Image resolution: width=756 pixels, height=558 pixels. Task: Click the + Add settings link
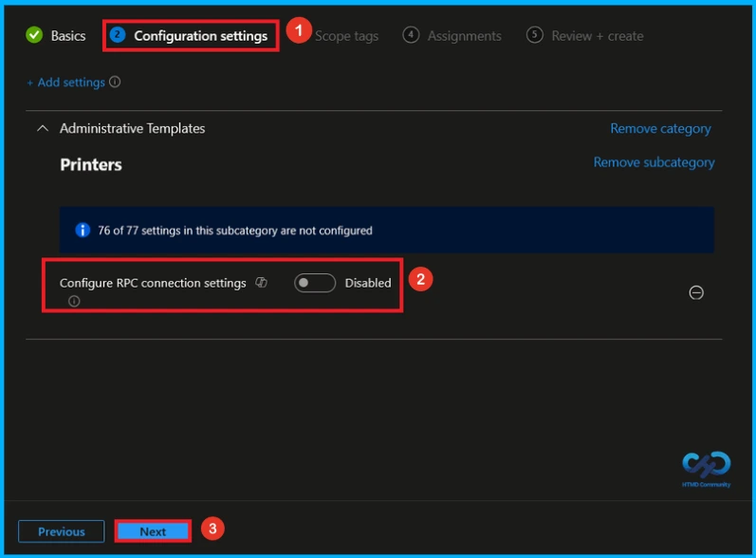point(65,83)
